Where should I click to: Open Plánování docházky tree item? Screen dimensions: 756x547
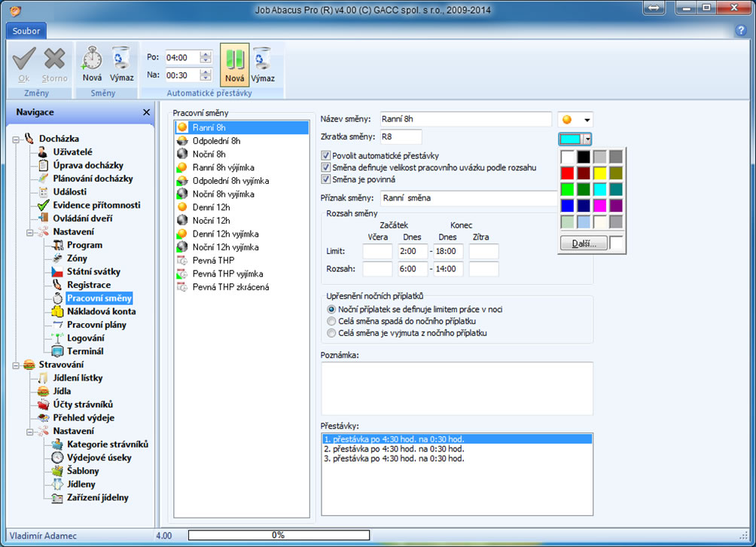coord(93,179)
